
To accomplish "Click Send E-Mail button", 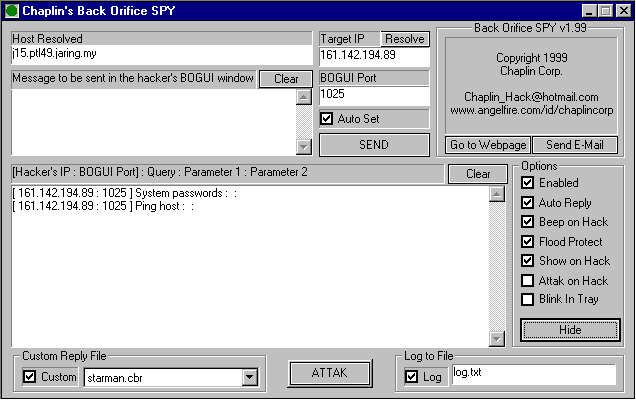I will [574, 145].
